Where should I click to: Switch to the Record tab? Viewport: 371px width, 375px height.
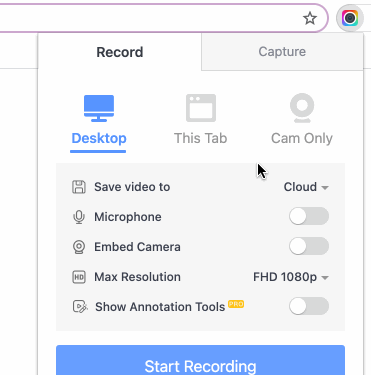120,52
